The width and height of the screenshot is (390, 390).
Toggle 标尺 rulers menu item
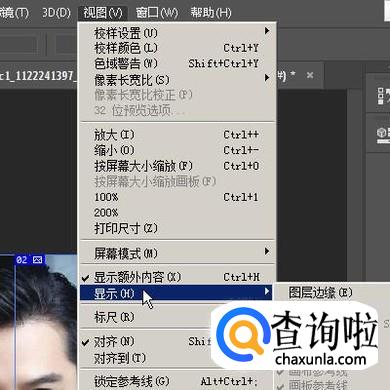pos(176,317)
